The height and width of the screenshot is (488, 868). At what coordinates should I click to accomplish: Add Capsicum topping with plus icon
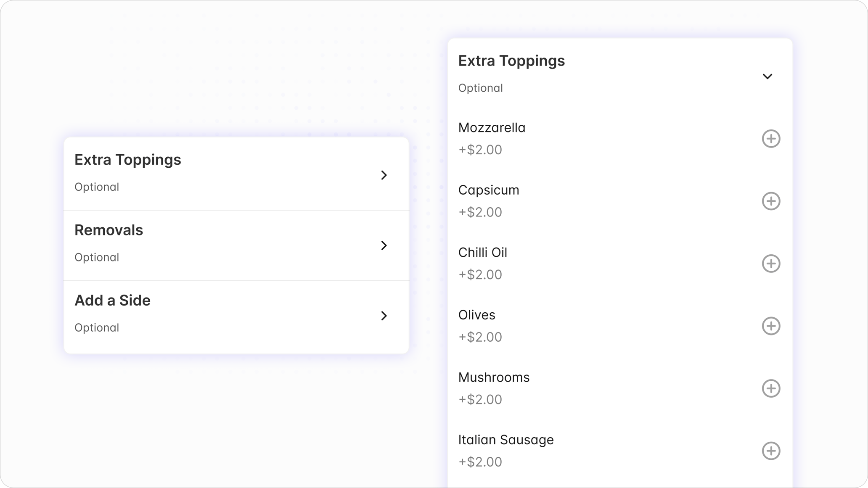point(771,201)
